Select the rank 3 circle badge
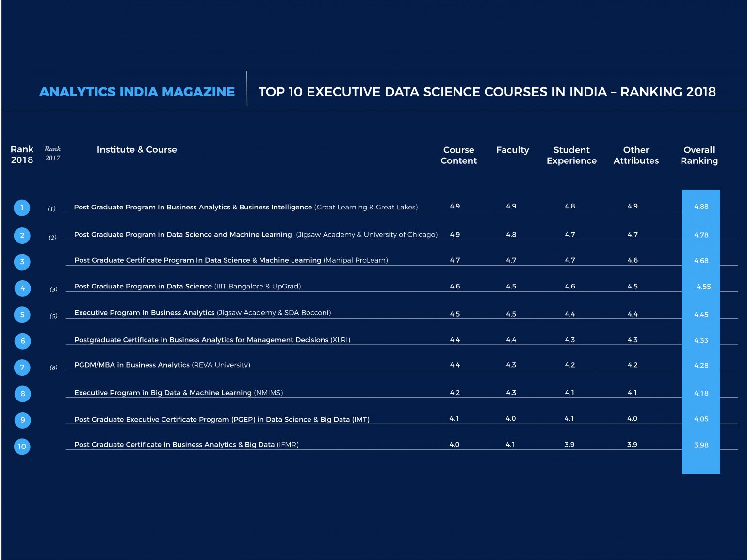This screenshot has height=560, width=747. click(x=22, y=261)
